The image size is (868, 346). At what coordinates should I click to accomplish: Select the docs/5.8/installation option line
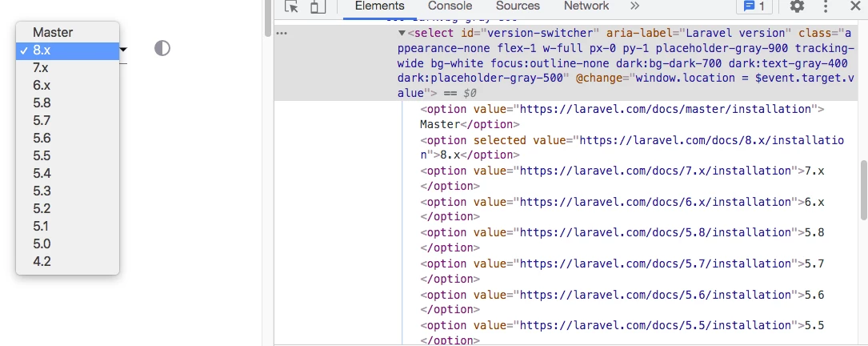click(622, 239)
